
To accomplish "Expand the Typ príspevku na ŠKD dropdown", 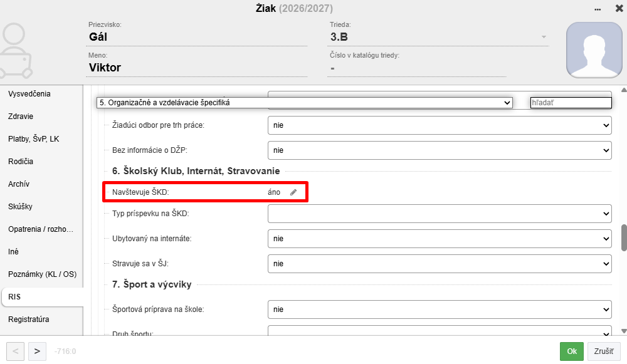I will pos(440,214).
